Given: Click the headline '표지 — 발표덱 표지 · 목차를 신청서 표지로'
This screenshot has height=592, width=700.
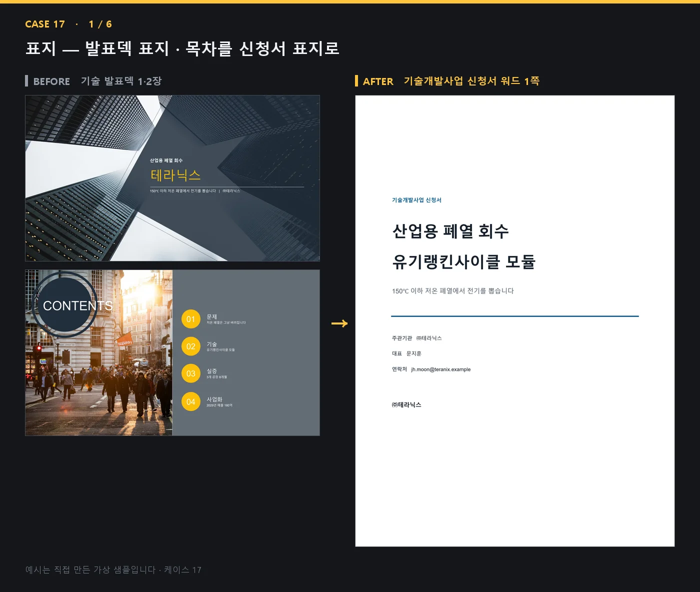Looking at the screenshot, I should (182, 48).
